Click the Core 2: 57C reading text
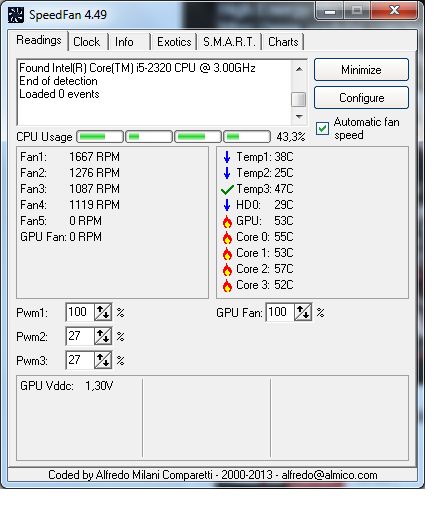 (265, 269)
